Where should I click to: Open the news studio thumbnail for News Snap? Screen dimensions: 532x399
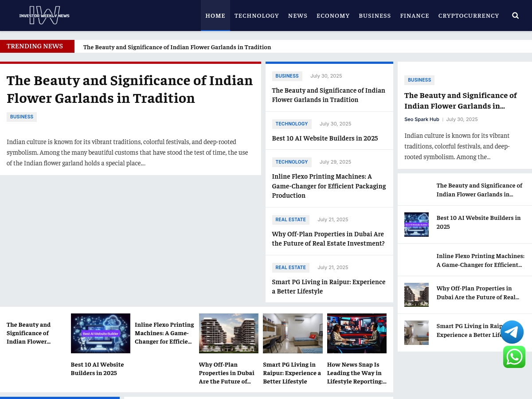357,333
